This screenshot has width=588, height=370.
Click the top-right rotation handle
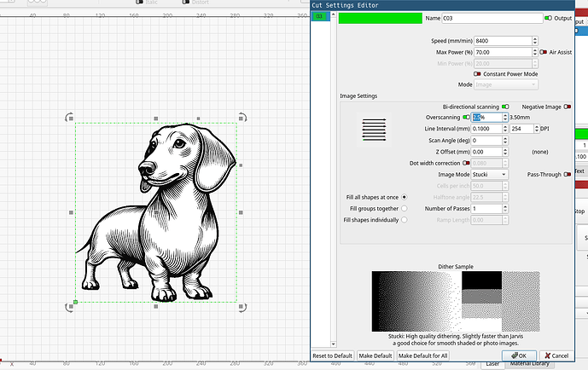[x=242, y=118]
